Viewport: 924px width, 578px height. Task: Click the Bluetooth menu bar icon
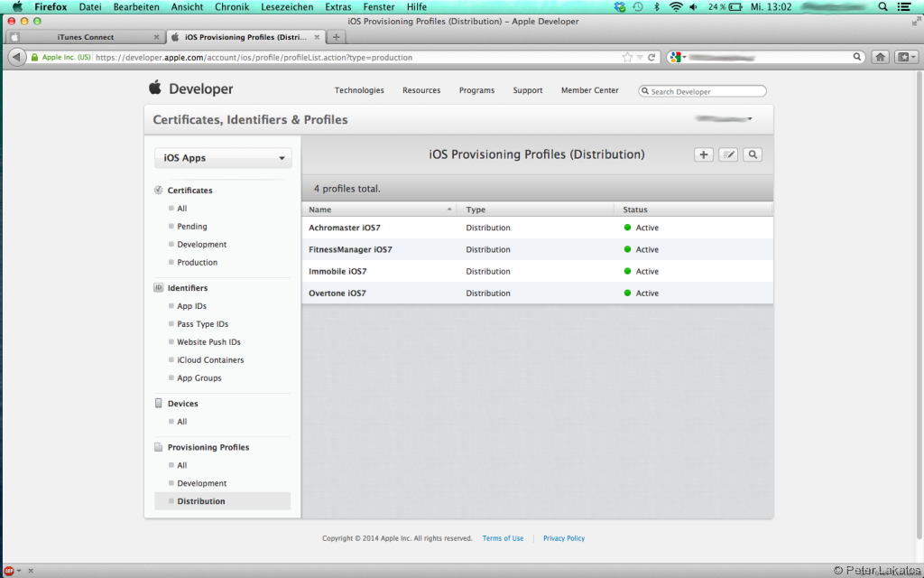(x=657, y=7)
